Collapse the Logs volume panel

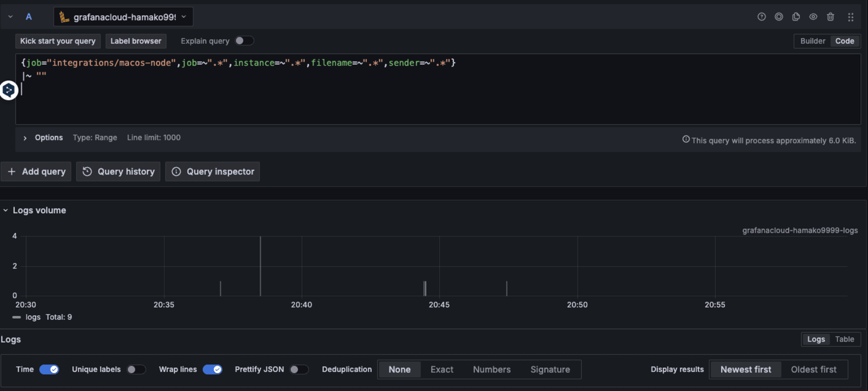6,210
